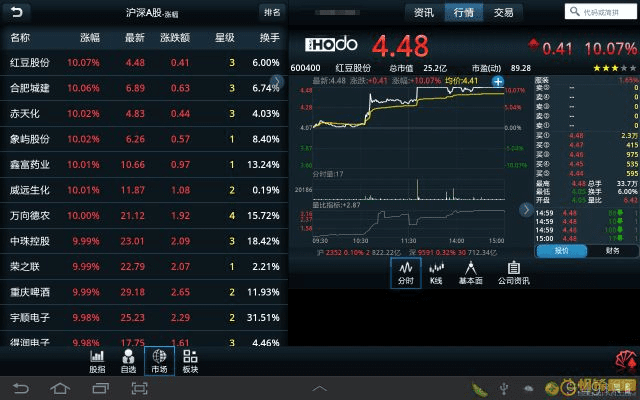Open the 自选 watchlist icon
Screen dimensions: 640x400
click(128, 360)
